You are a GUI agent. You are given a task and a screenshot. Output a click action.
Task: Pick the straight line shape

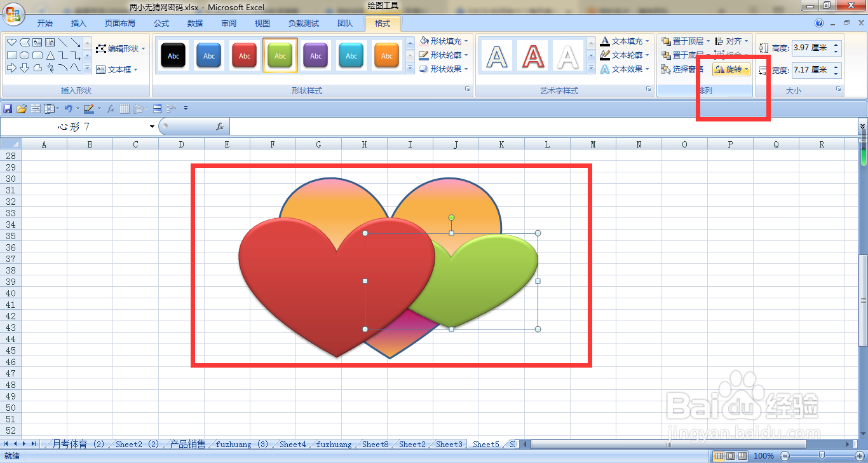tap(62, 42)
